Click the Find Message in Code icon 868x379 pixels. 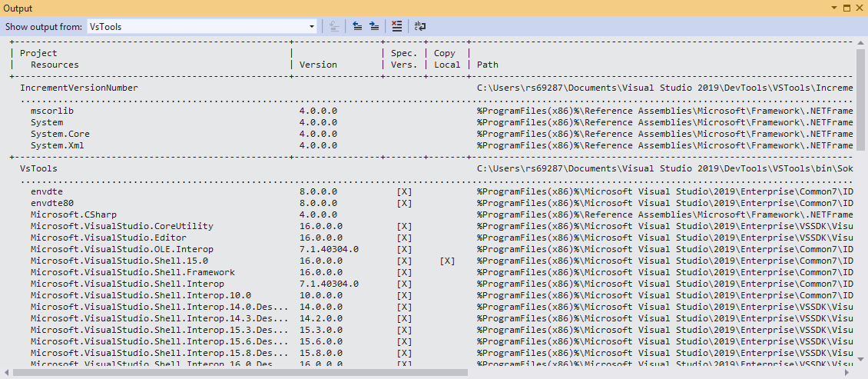point(334,26)
